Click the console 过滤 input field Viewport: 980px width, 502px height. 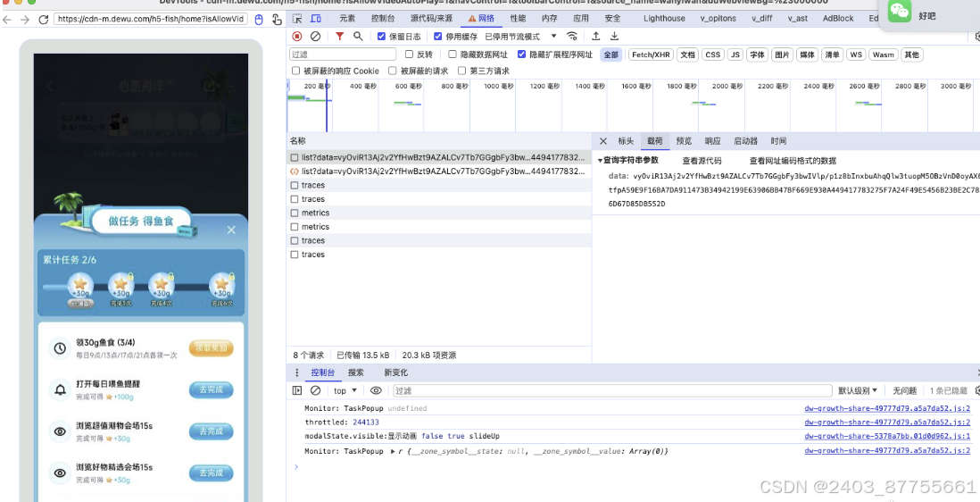pos(612,390)
